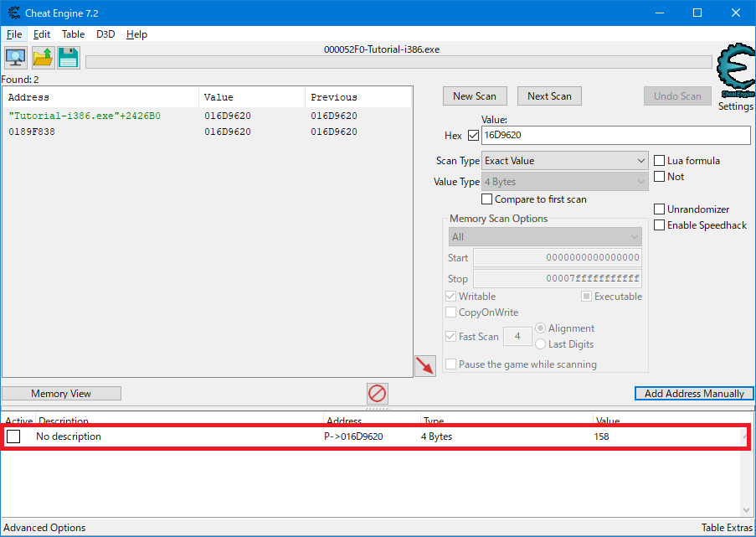Clear the address list red circle icon
Viewport: 756px width, 537px height.
(x=377, y=393)
